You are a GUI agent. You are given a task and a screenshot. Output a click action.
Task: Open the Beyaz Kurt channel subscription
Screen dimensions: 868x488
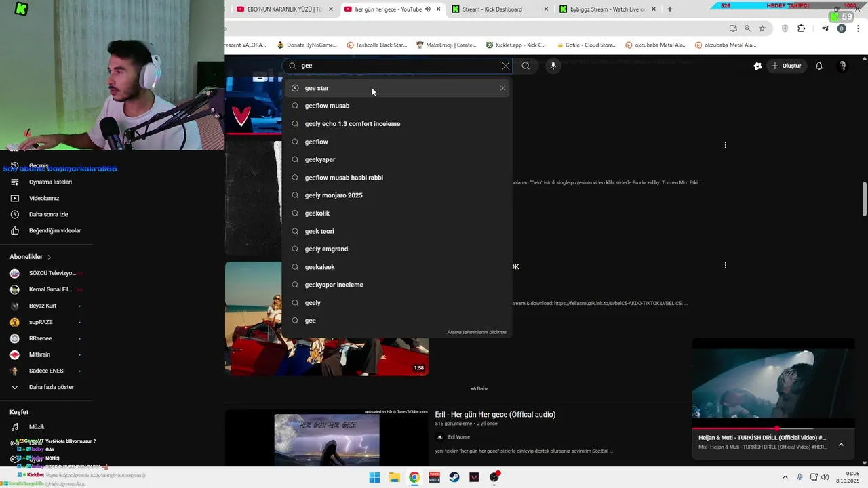pyautogui.click(x=42, y=306)
